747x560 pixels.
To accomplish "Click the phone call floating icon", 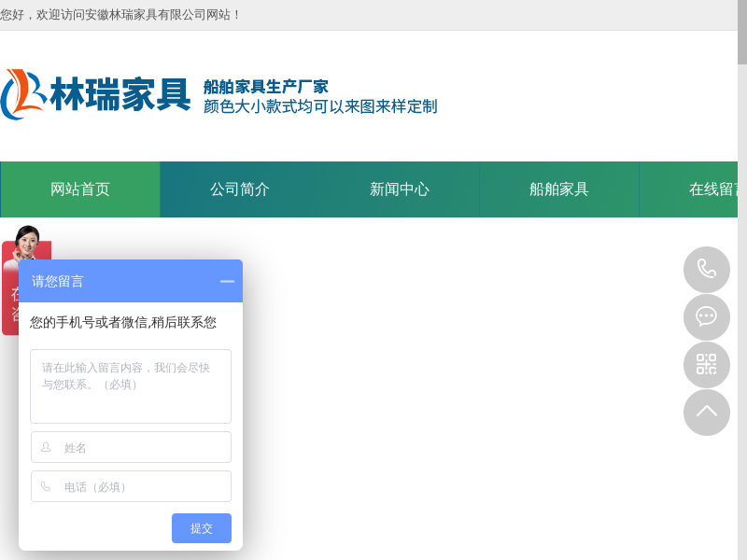I will click(x=707, y=269).
